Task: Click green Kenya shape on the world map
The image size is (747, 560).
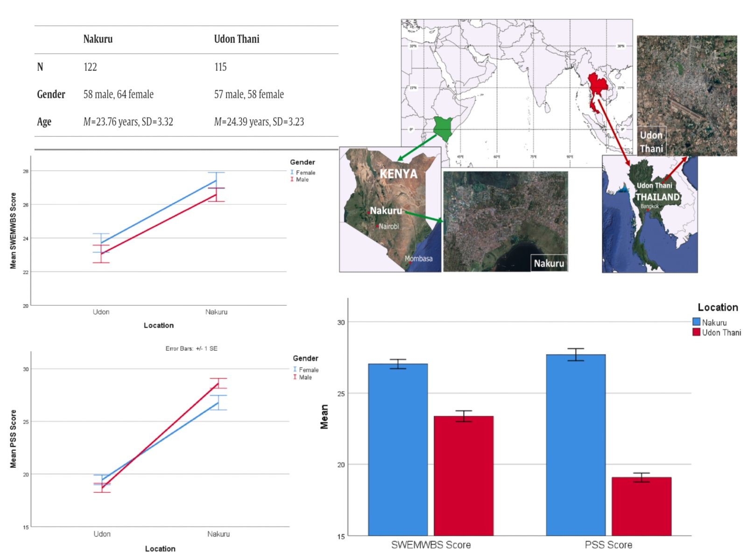Action: tap(443, 128)
